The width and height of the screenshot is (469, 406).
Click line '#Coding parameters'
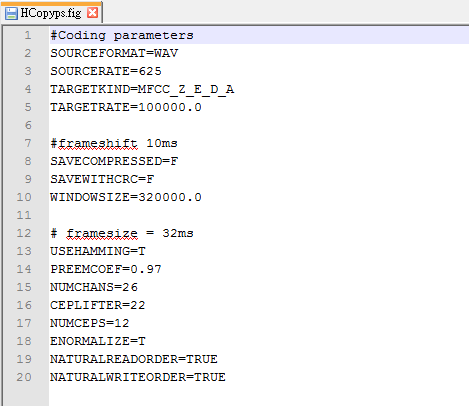122,35
